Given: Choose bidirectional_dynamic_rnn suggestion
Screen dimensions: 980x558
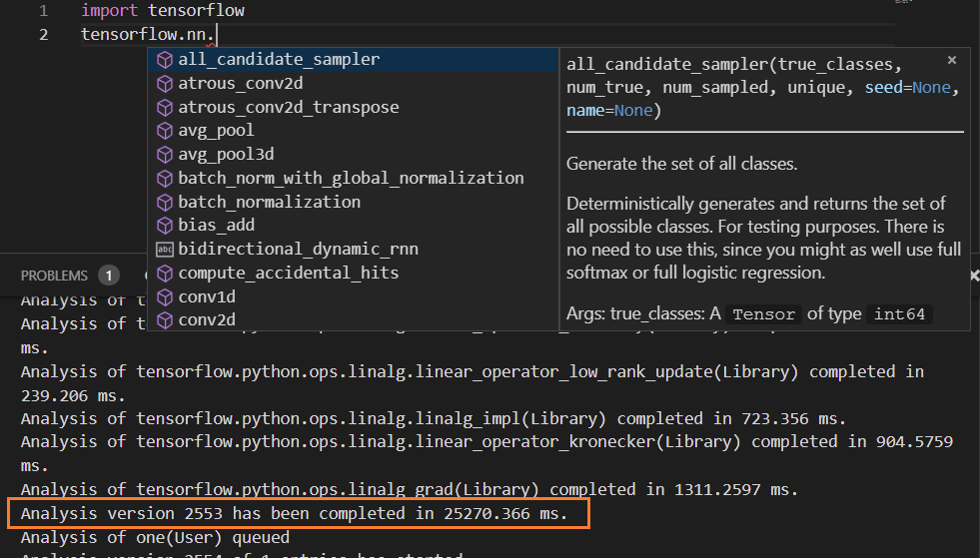Looking at the screenshot, I should (x=353, y=249).
